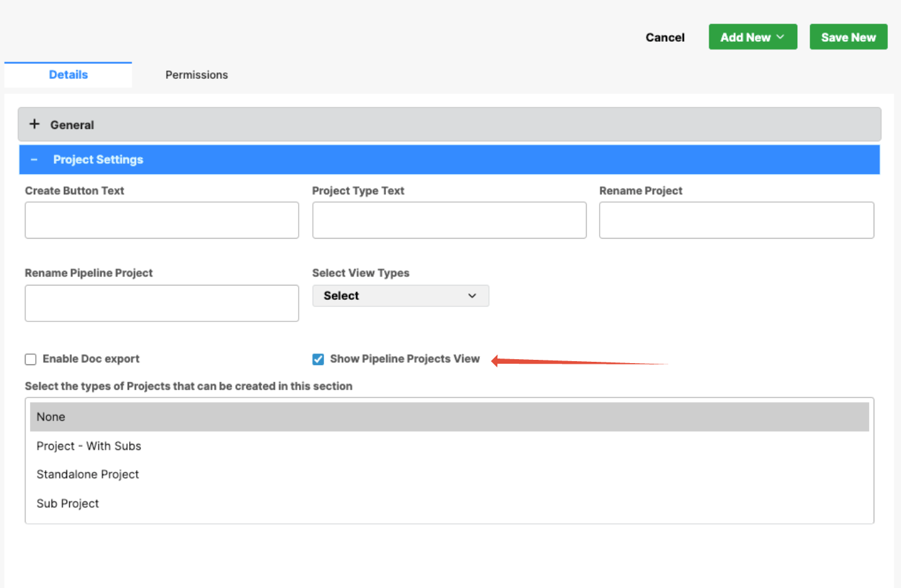Select Sub Project in the list
The height and width of the screenshot is (588, 901).
[x=449, y=503]
